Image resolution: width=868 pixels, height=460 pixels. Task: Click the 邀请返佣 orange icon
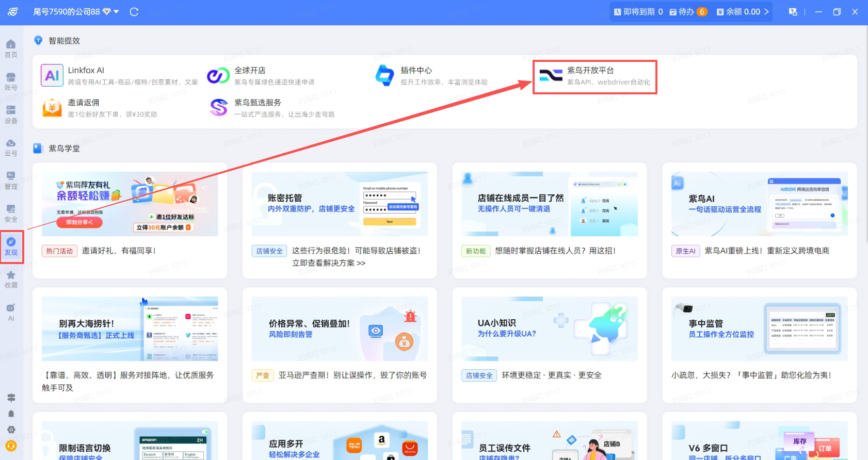pyautogui.click(x=52, y=108)
